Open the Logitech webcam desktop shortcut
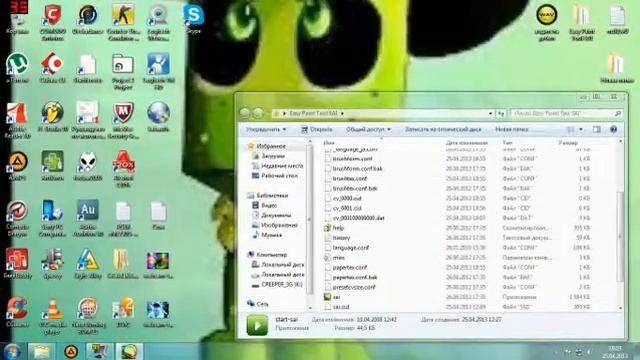Image resolution: width=640 pixels, height=360 pixels. pyautogui.click(x=158, y=22)
